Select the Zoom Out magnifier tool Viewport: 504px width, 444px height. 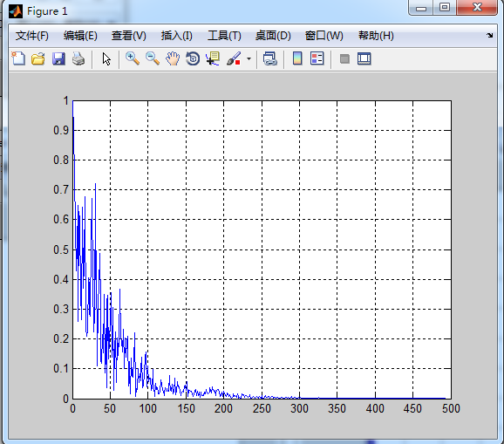coord(153,58)
